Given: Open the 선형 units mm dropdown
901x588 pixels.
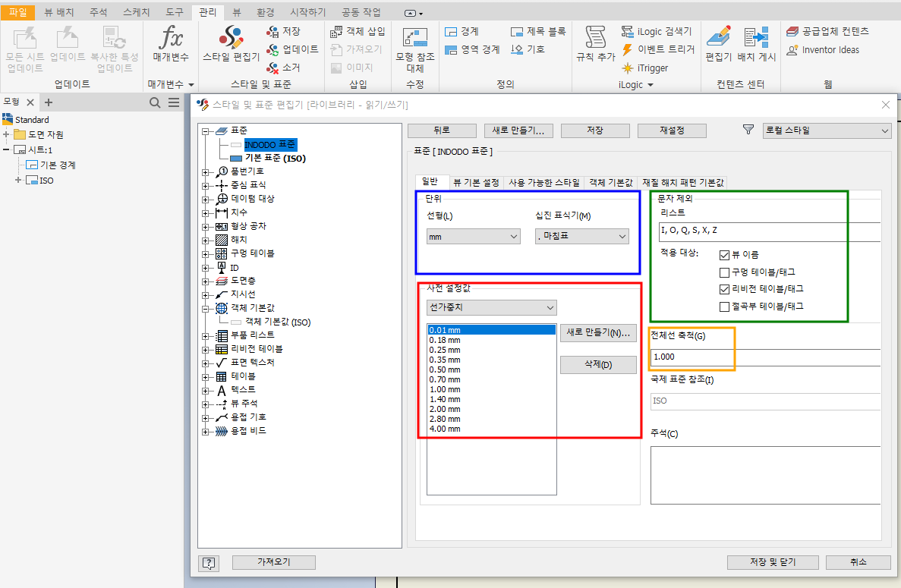Looking at the screenshot, I should click(x=474, y=237).
